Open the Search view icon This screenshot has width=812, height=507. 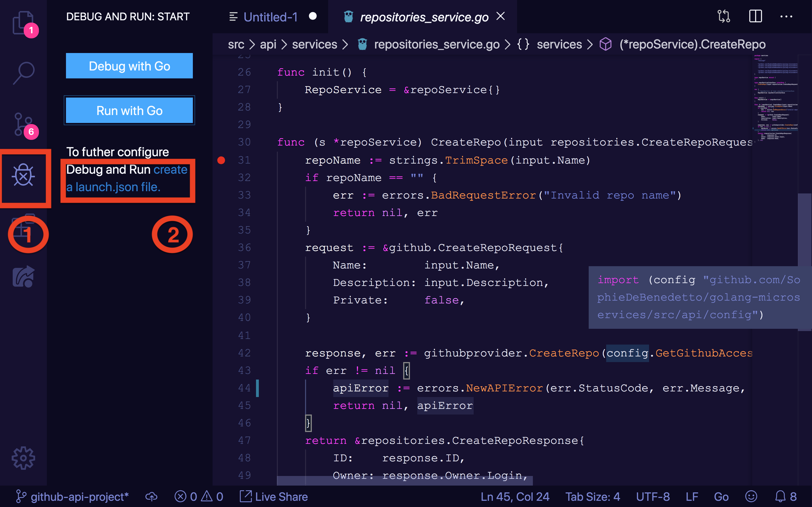(x=23, y=72)
